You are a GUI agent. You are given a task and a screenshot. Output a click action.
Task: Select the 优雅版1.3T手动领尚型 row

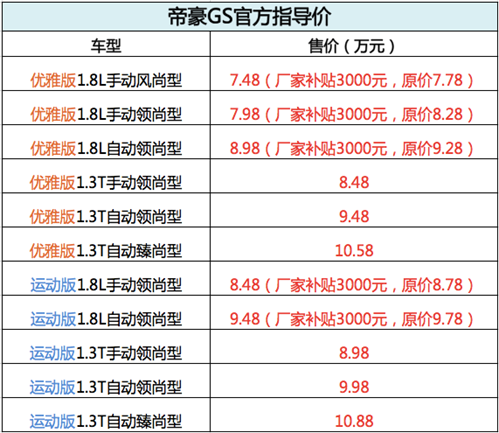[250, 182]
